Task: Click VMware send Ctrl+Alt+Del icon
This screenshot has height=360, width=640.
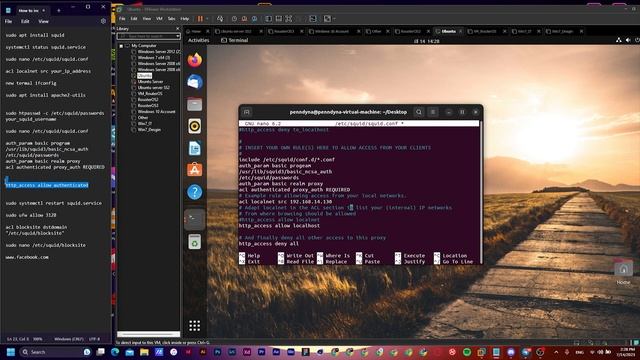Action: point(220,19)
